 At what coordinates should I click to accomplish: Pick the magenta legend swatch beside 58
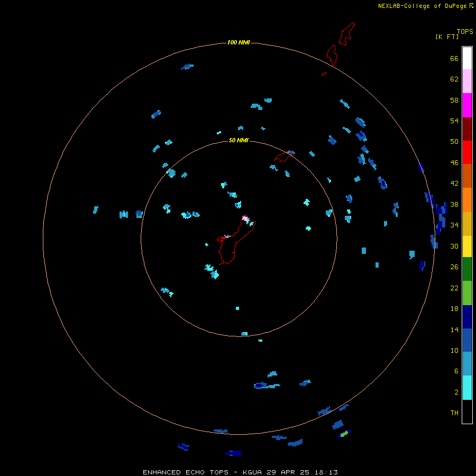click(x=467, y=105)
